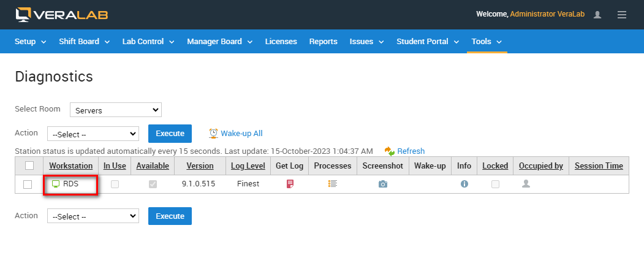The image size is (644, 255).
Task: Open the Licenses page
Action: tap(281, 42)
